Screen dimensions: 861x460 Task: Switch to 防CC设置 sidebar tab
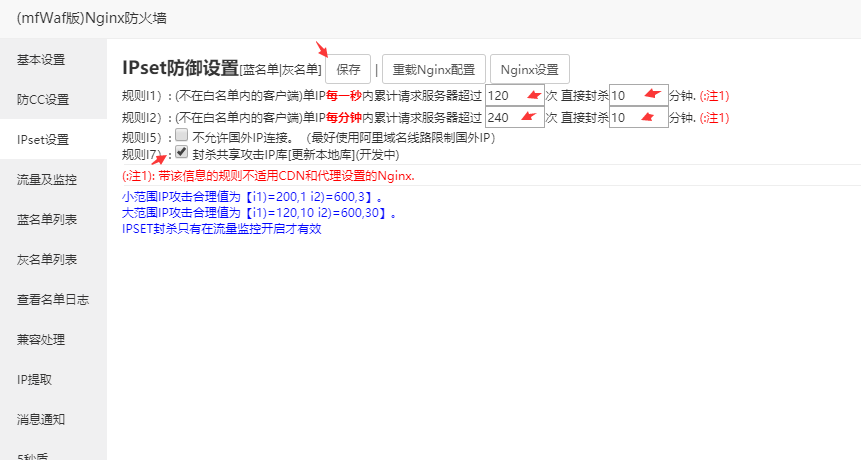[43, 100]
